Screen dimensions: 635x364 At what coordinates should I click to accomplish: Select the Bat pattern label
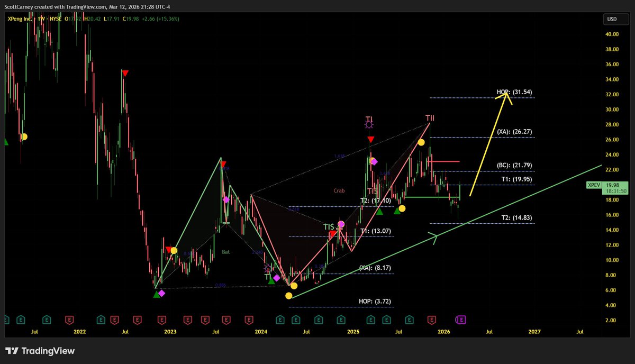click(226, 252)
